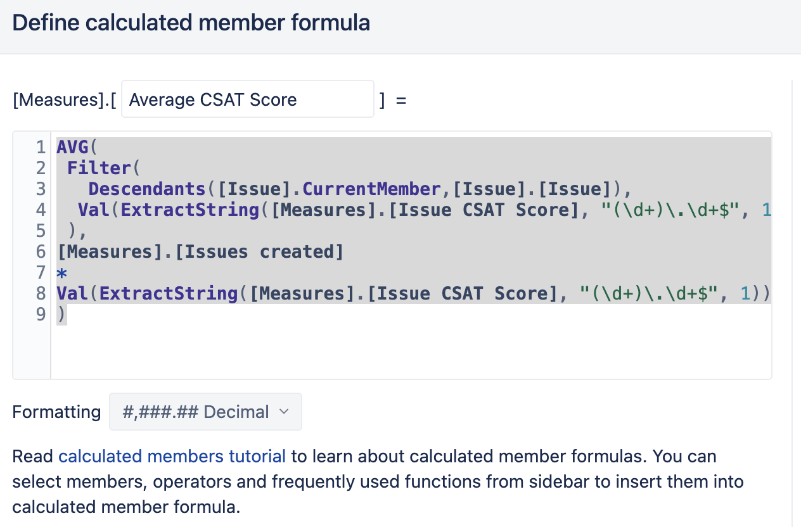The width and height of the screenshot is (801, 532).
Task: Click the Filter keyword on line 2
Action: (99, 168)
